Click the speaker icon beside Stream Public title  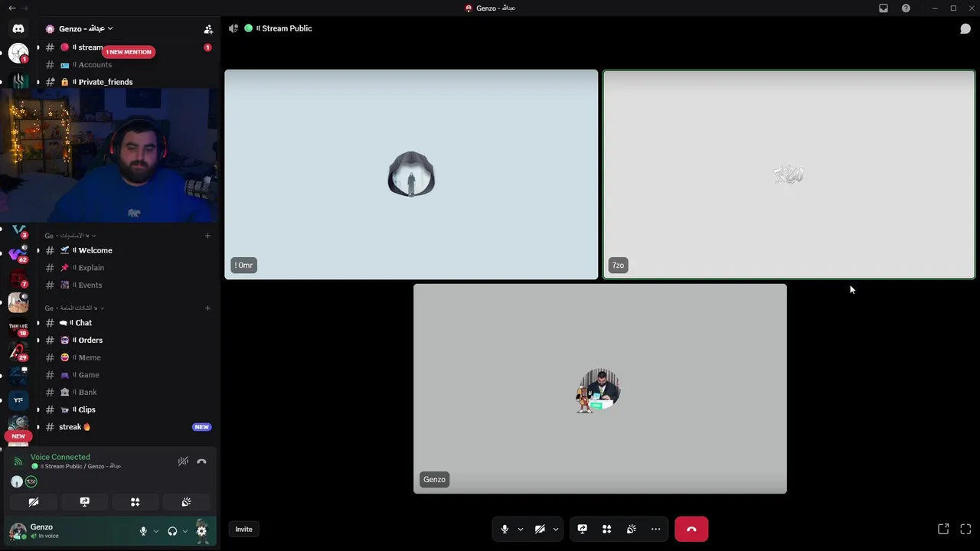[233, 28]
